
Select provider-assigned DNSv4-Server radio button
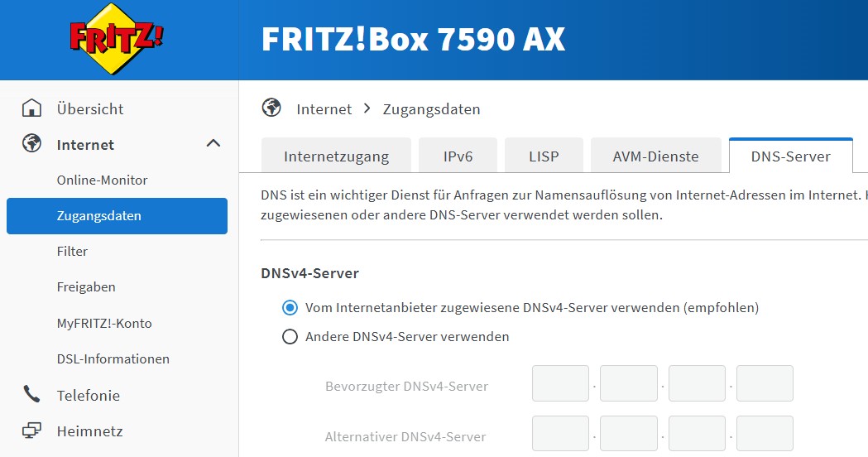click(290, 307)
